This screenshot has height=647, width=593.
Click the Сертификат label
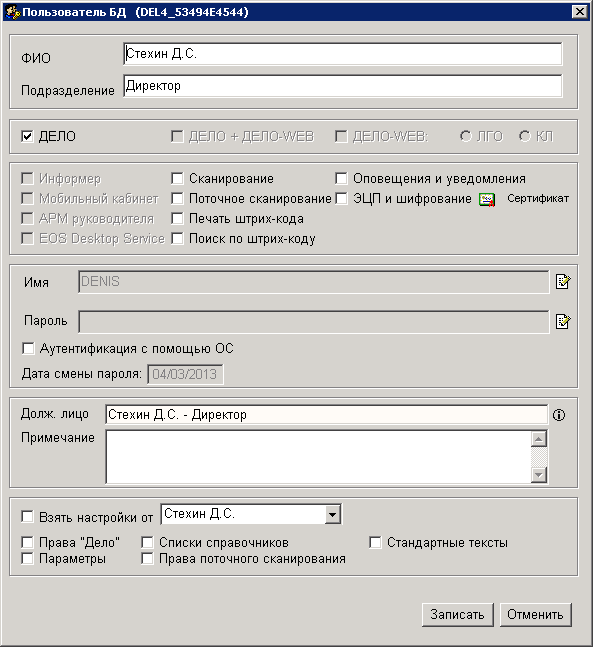coord(538,198)
